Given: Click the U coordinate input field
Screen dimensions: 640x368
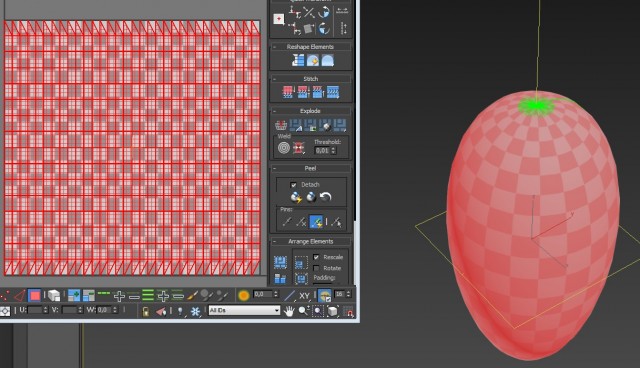Looking at the screenshot, I should tap(35, 310).
